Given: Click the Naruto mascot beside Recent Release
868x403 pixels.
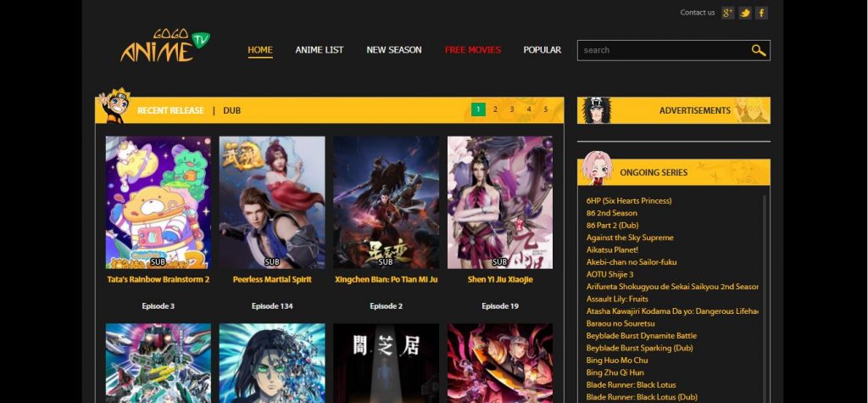Looking at the screenshot, I should coord(114,105).
